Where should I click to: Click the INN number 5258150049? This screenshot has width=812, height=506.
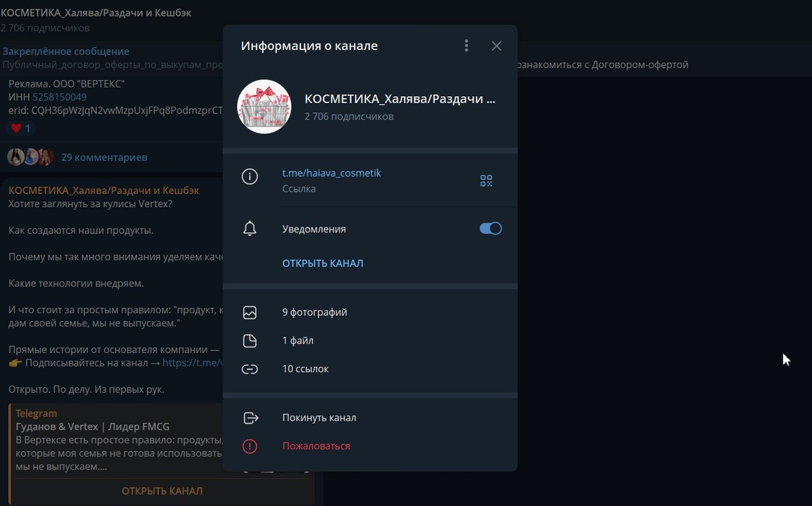pos(60,97)
